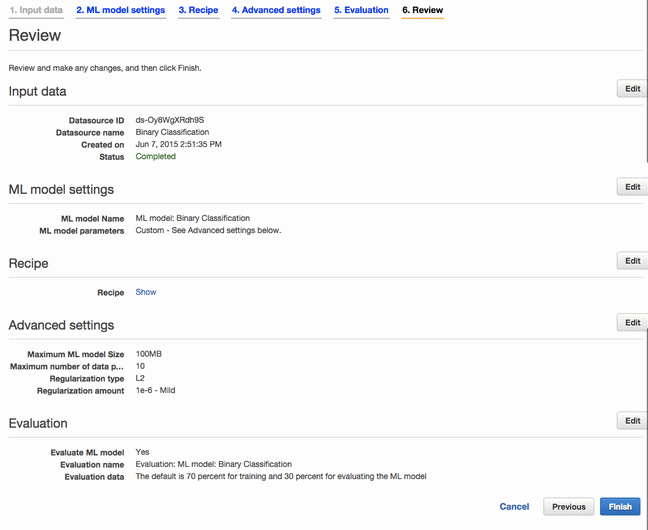This screenshot has width=648, height=530.
Task: Click the datasource ID ds-Oy8WgXRdh9S
Action: click(170, 120)
